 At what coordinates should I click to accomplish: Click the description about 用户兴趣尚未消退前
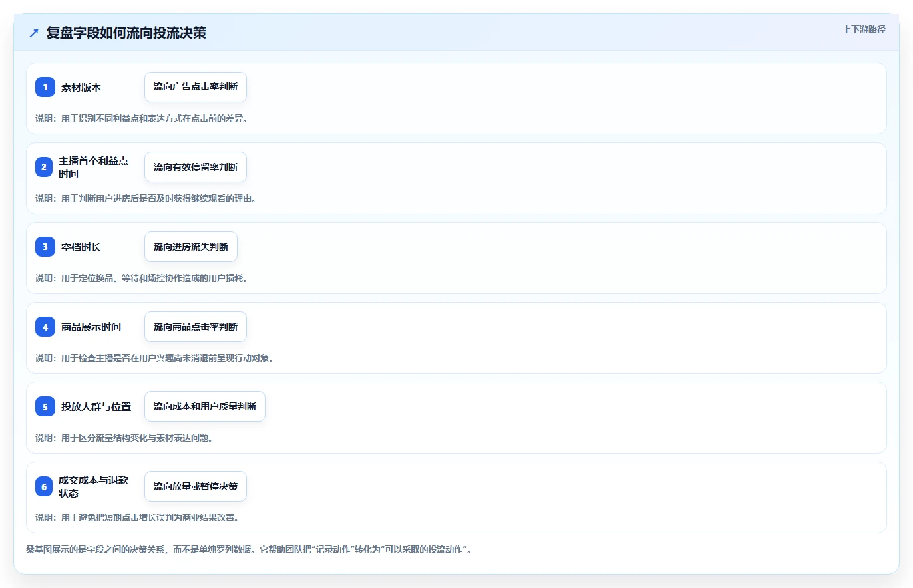154,358
